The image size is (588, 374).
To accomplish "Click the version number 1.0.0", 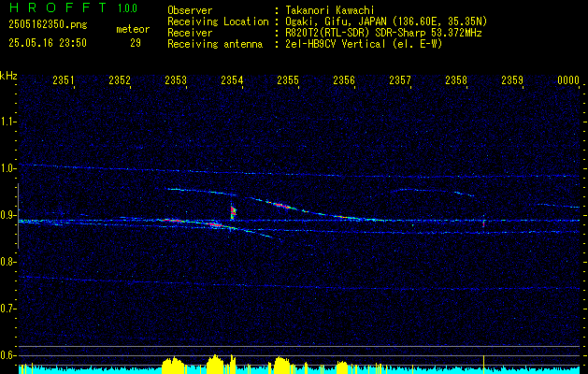I will point(127,7).
